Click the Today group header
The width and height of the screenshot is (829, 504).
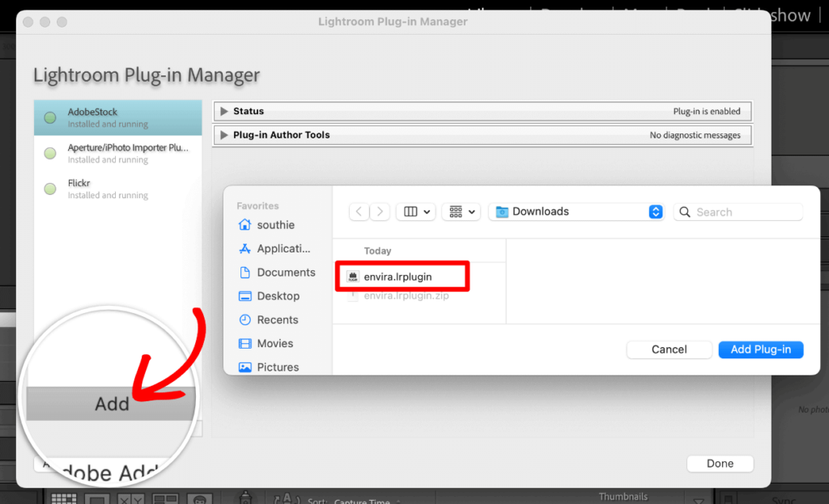377,251
